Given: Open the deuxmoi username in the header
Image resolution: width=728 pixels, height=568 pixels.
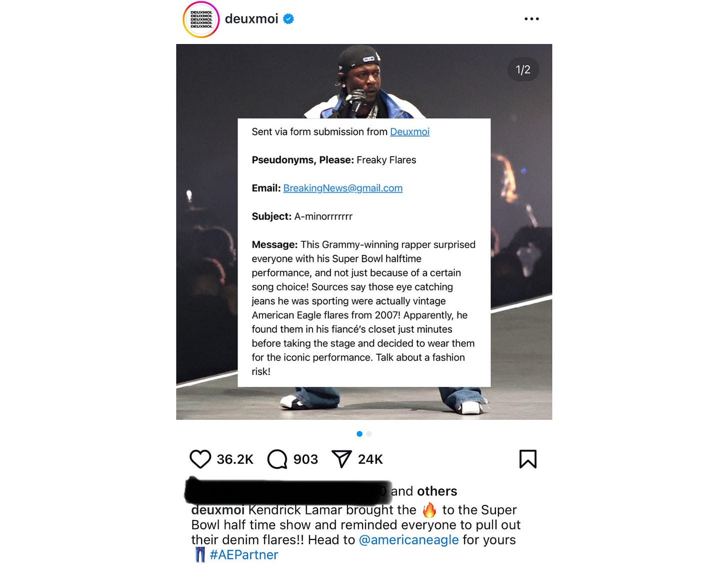Looking at the screenshot, I should click(251, 19).
